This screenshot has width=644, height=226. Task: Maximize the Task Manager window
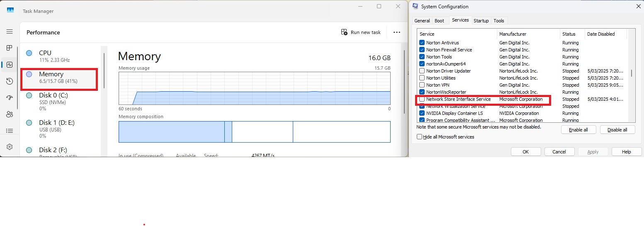pos(379,6)
